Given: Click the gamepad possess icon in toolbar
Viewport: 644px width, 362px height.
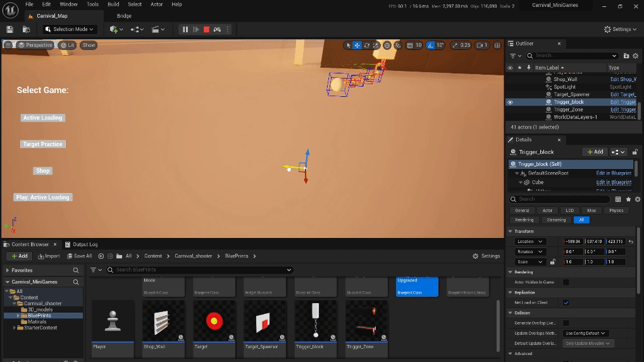Looking at the screenshot, I should tap(217, 29).
